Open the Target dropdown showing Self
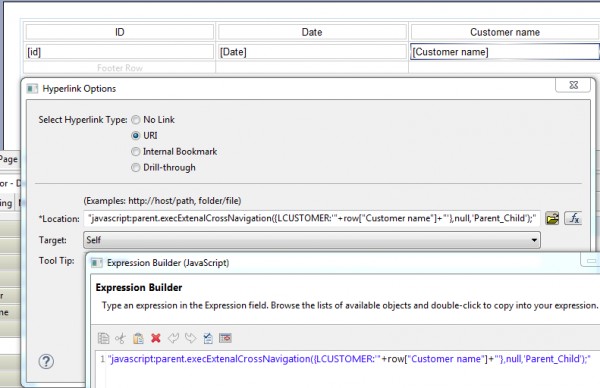The width and height of the screenshot is (600, 388). coord(312,240)
